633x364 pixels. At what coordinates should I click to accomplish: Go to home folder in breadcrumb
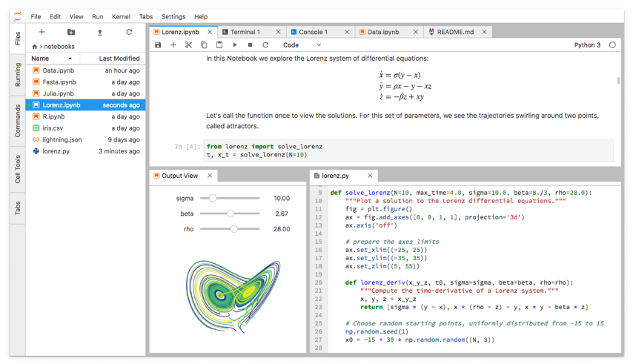coord(35,47)
